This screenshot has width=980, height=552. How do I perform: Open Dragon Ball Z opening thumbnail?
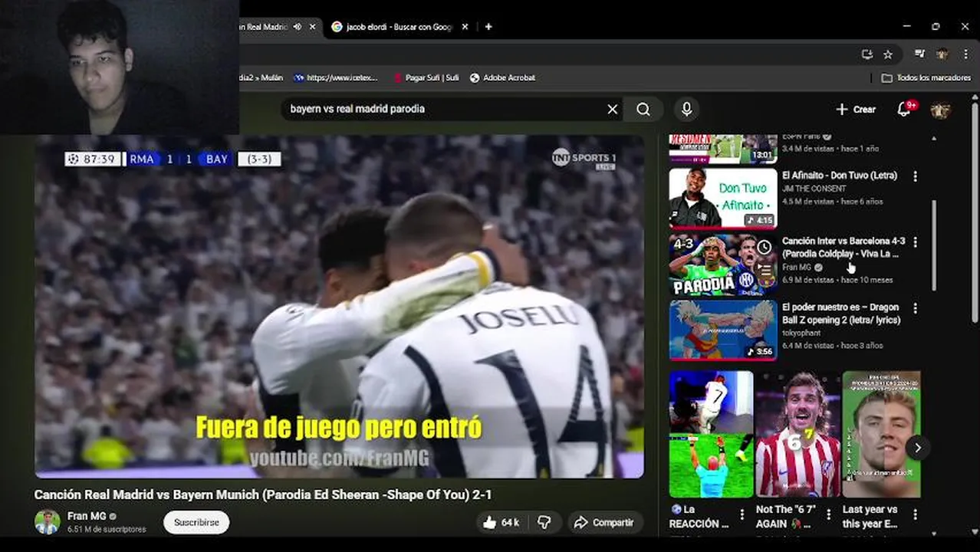coord(722,330)
